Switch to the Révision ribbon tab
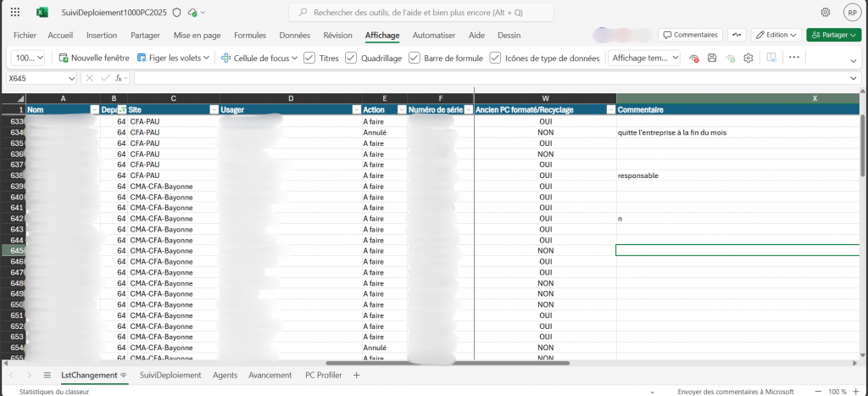 coord(337,35)
